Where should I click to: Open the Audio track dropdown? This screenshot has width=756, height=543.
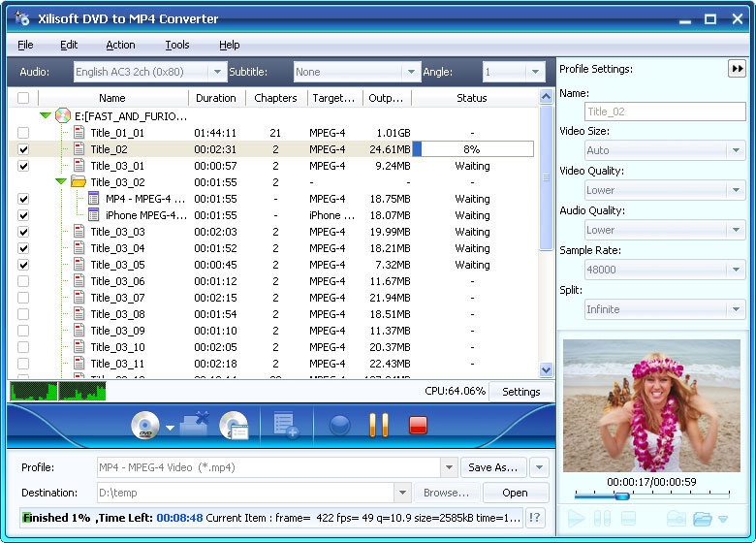218,72
